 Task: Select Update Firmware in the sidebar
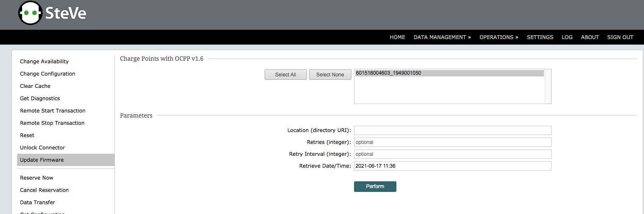coord(66,160)
